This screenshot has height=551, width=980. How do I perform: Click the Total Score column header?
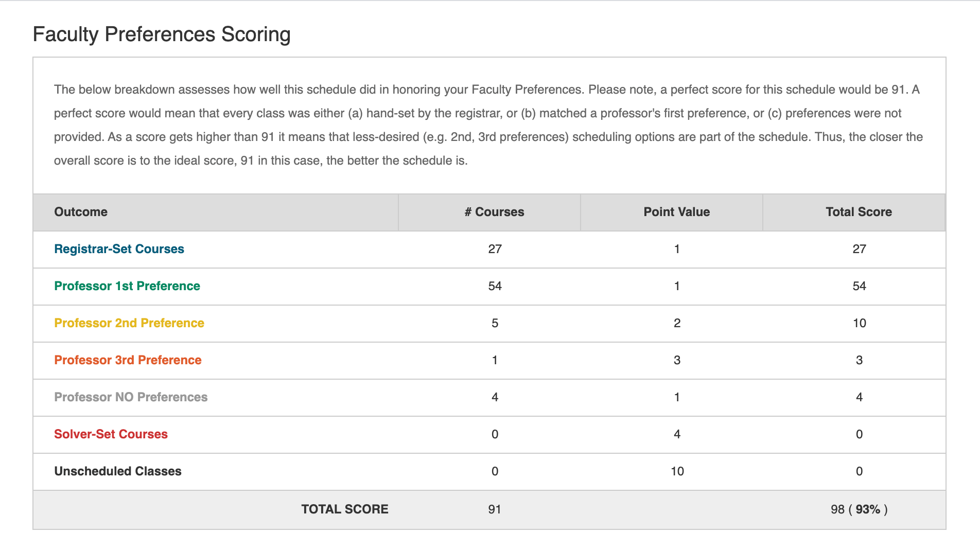coord(859,212)
